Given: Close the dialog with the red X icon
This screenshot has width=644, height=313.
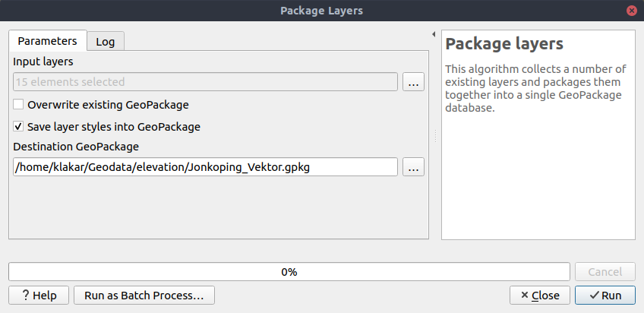Looking at the screenshot, I should click(x=631, y=11).
